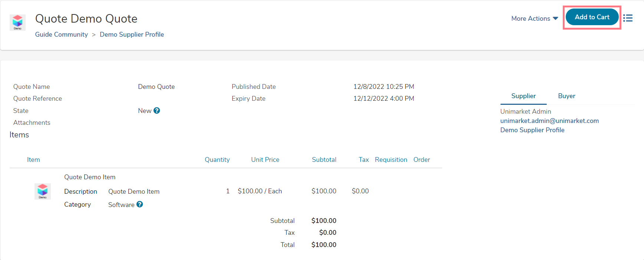
Task: Open Demo Supplier Profile link under Supplier tab
Action: click(x=532, y=130)
